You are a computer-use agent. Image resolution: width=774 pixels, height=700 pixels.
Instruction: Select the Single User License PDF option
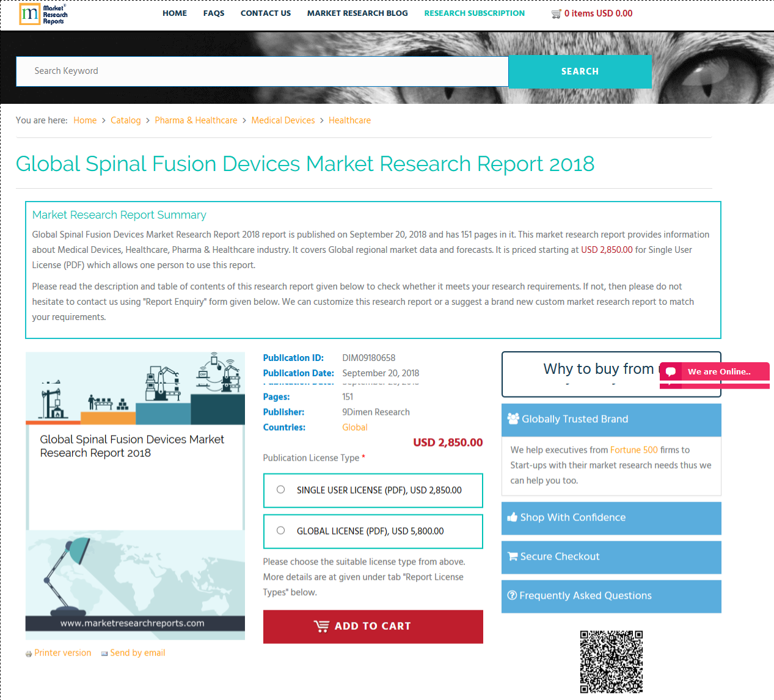[x=280, y=489]
